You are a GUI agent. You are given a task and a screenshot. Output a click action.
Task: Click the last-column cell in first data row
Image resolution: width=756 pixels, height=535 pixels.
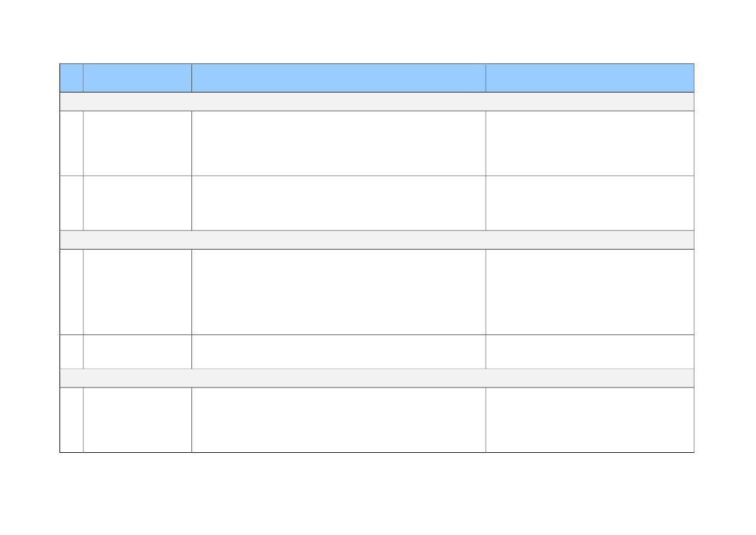click(590, 143)
